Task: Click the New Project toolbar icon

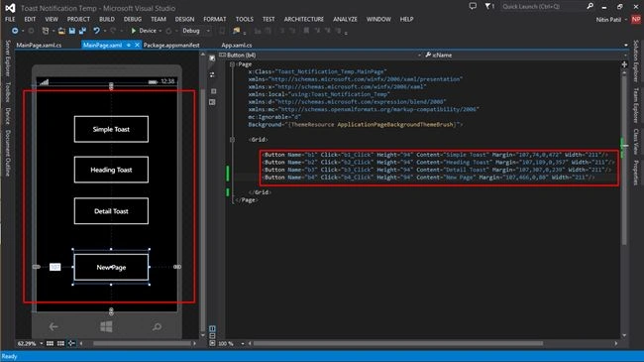Action: 46,31
